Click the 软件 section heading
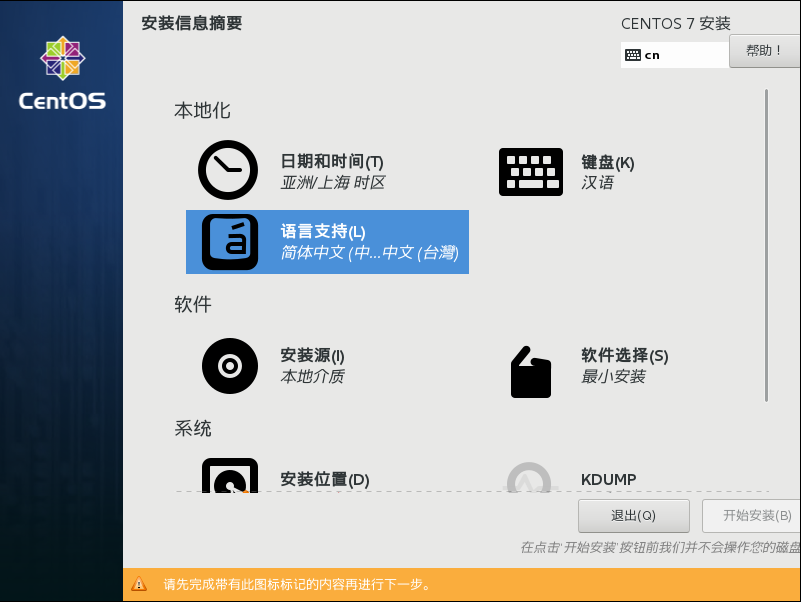The width and height of the screenshot is (801, 602). pos(193,304)
